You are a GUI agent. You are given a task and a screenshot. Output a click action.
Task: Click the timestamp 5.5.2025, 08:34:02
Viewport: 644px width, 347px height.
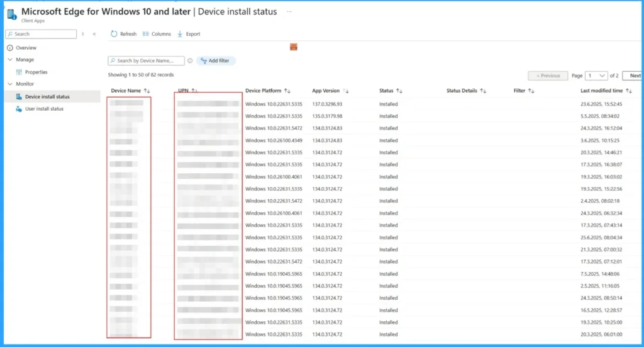pyautogui.click(x=600, y=116)
